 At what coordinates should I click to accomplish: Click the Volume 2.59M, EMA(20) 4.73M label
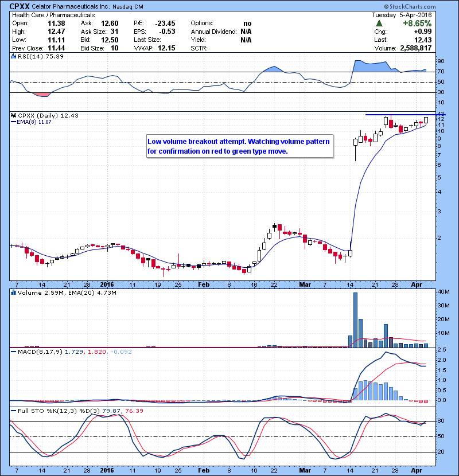67,292
